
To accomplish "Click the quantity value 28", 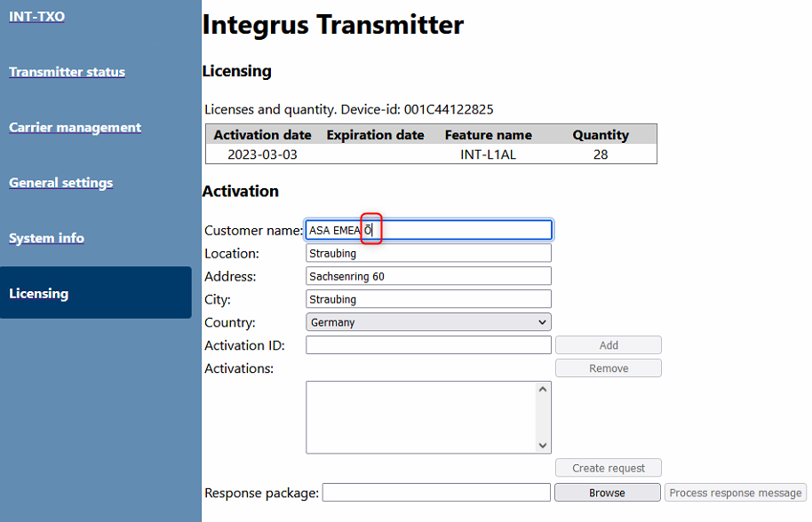I will pyautogui.click(x=601, y=154).
